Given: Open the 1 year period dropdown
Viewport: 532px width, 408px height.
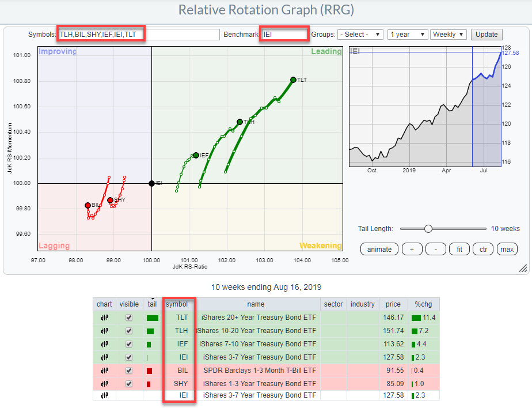Looking at the screenshot, I should click(407, 35).
